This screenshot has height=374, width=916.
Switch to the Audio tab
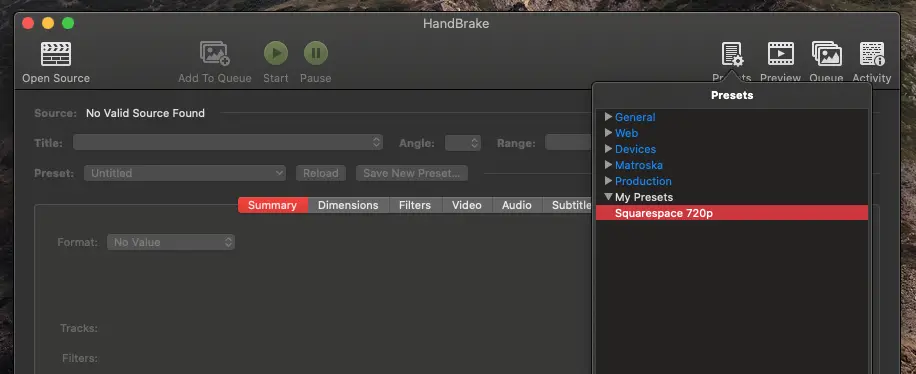[518, 205]
